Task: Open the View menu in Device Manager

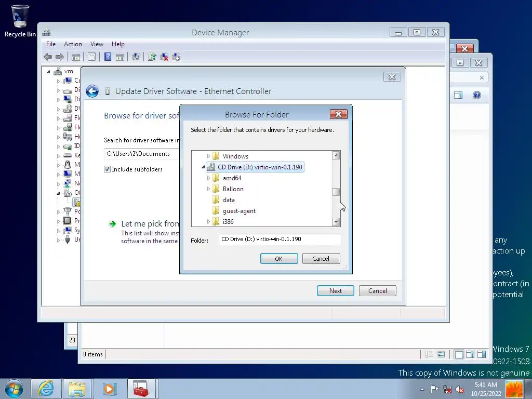Action: [97, 44]
